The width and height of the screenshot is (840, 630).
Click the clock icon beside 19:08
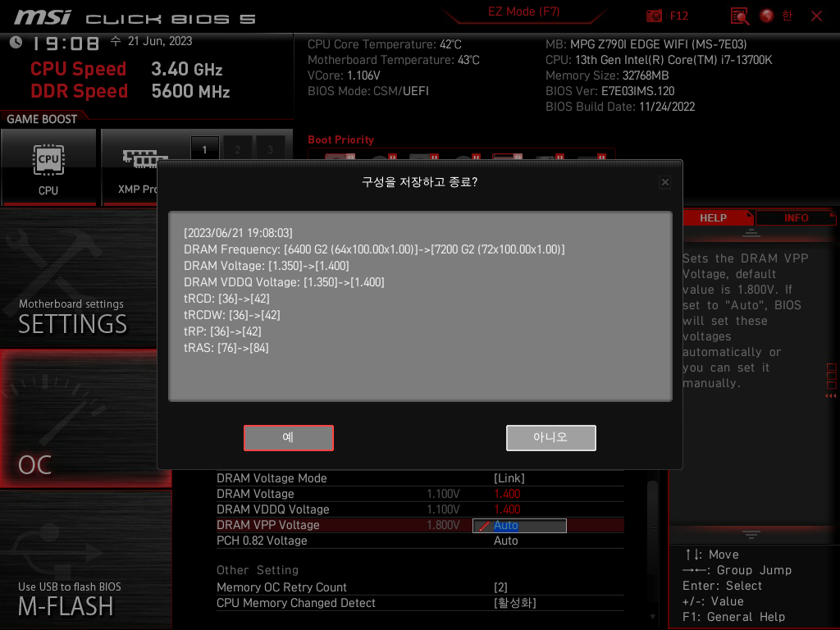16,43
